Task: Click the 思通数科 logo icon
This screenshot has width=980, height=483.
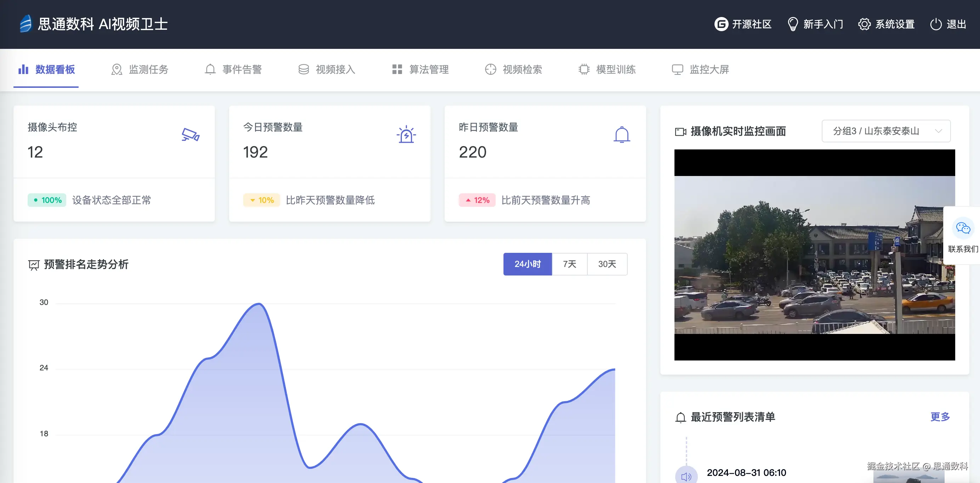Action: [x=25, y=24]
